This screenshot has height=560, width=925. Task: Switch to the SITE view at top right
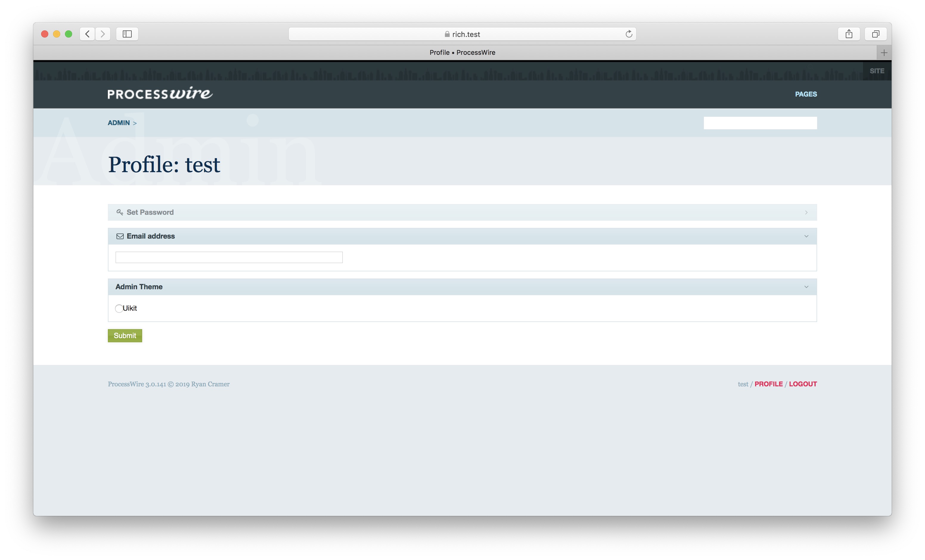coord(877,71)
